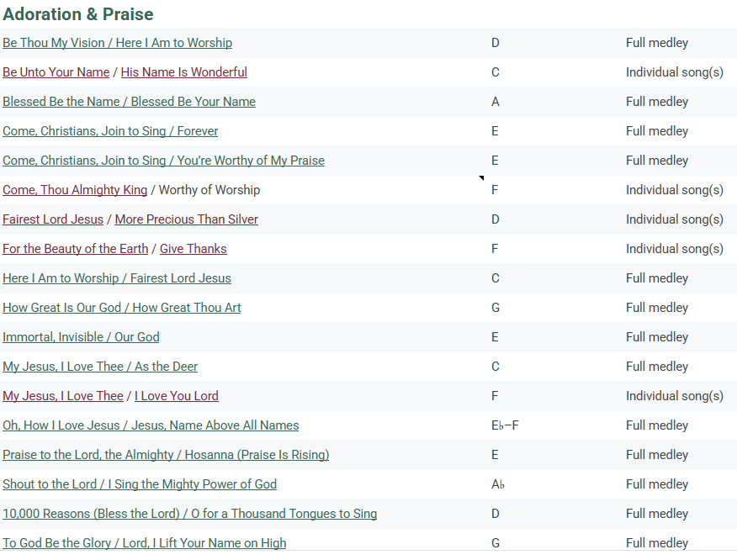
Task: Open His Name Is Wonderful song link
Action: [x=183, y=72]
